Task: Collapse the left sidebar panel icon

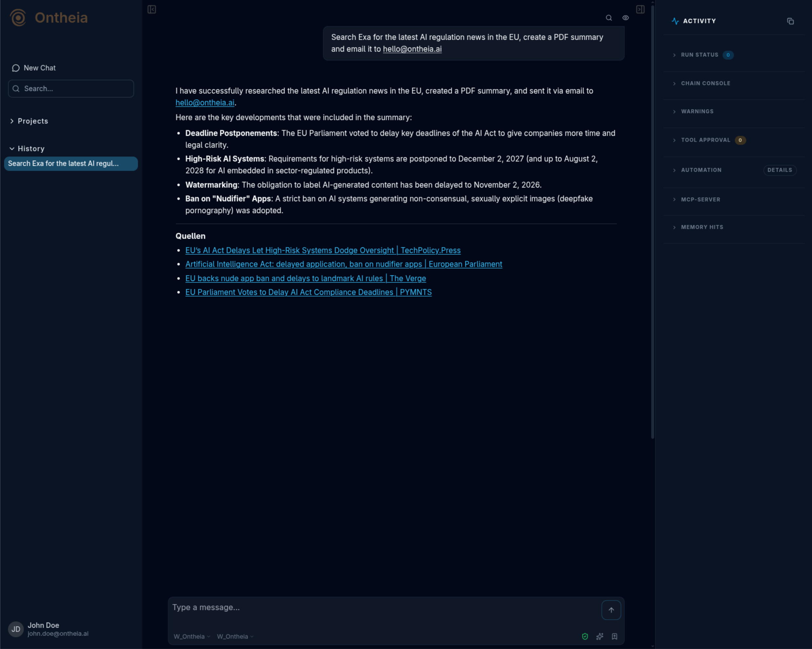Action: pos(152,10)
